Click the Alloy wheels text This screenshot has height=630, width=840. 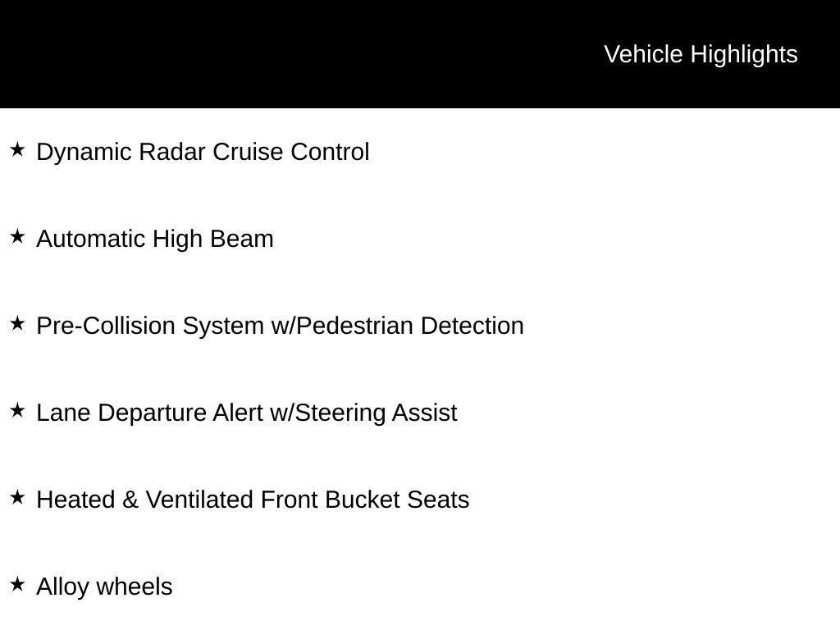104,587
